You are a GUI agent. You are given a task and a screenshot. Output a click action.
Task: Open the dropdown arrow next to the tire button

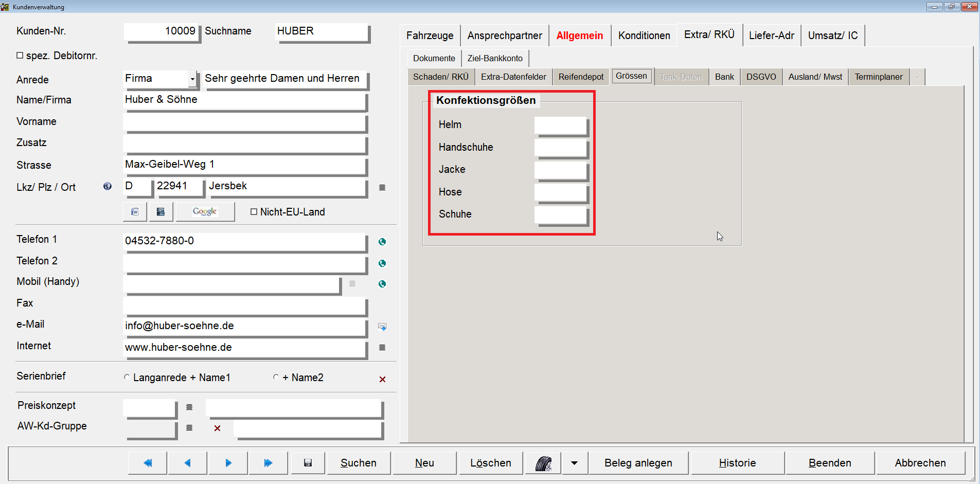pos(574,463)
